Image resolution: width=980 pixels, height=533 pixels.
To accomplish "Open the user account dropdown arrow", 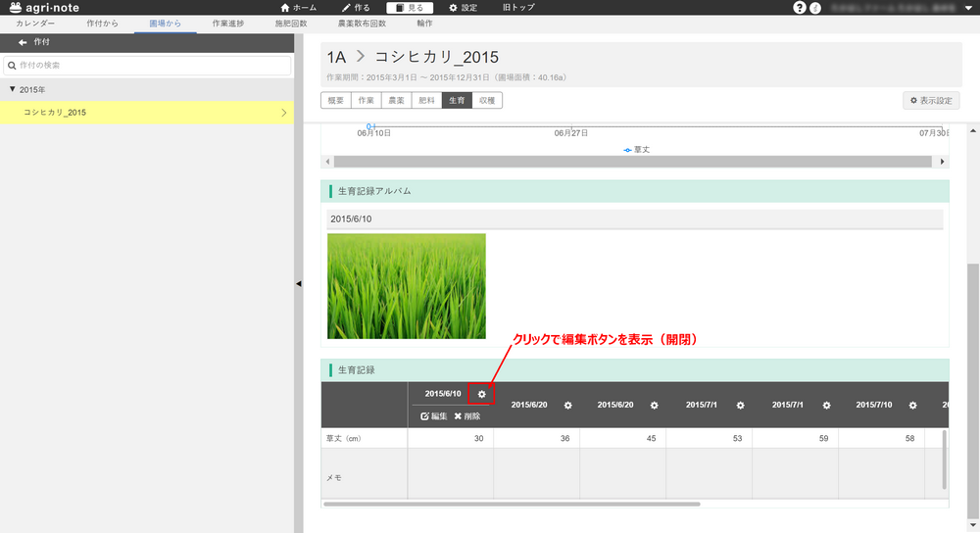I will (x=968, y=8).
